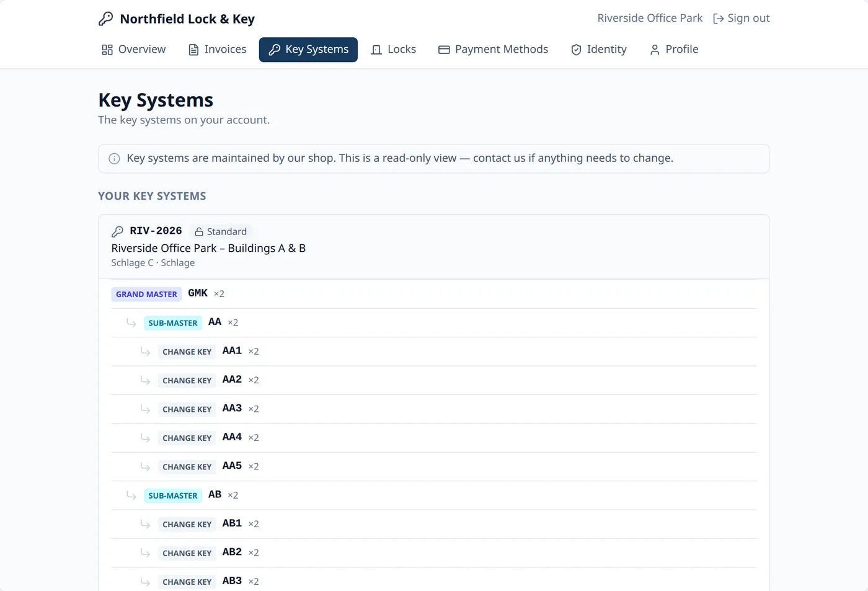Viewport: 868px width, 591px height.
Task: Select change key AA3
Action: [x=232, y=408]
